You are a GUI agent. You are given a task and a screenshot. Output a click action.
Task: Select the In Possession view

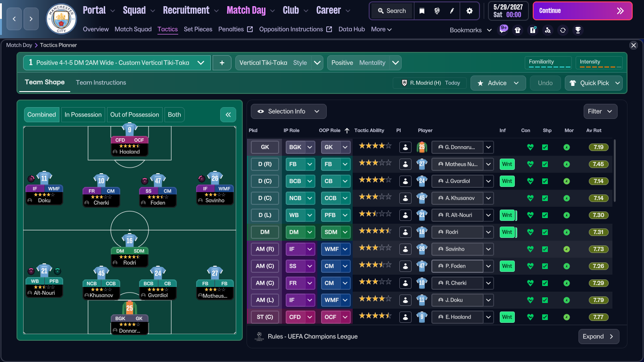coord(83,115)
